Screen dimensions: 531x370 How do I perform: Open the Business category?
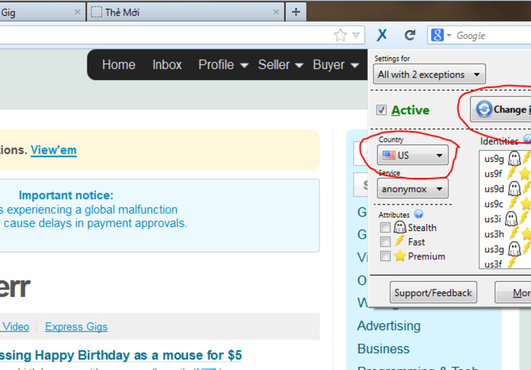(383, 349)
